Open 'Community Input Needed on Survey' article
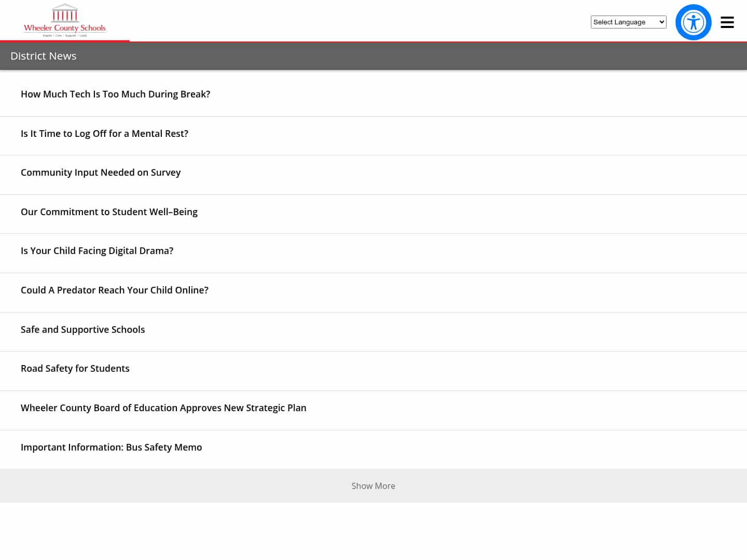This screenshot has width=747, height=560. [x=101, y=172]
